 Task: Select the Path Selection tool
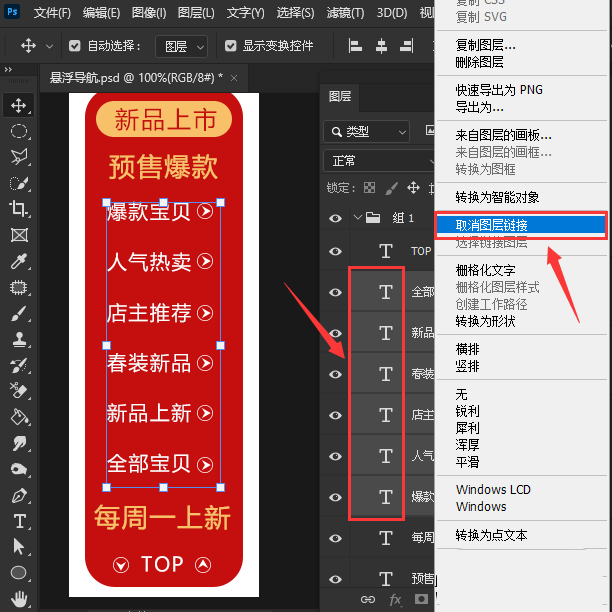[x=18, y=546]
